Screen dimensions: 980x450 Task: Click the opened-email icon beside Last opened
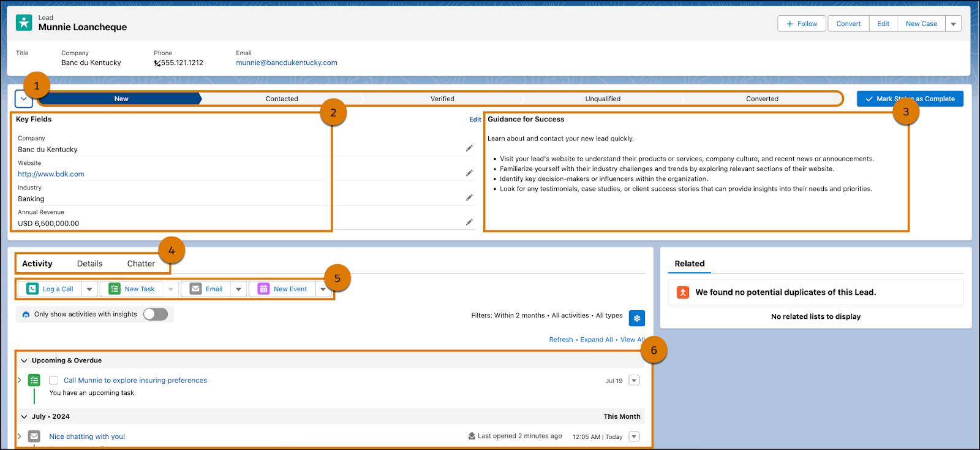472,436
